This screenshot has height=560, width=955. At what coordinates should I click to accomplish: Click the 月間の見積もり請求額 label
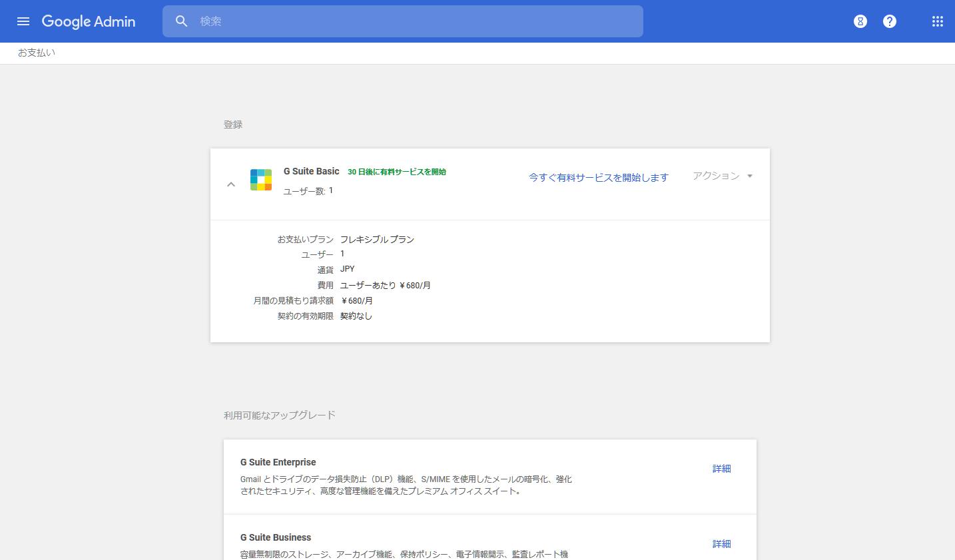click(294, 300)
